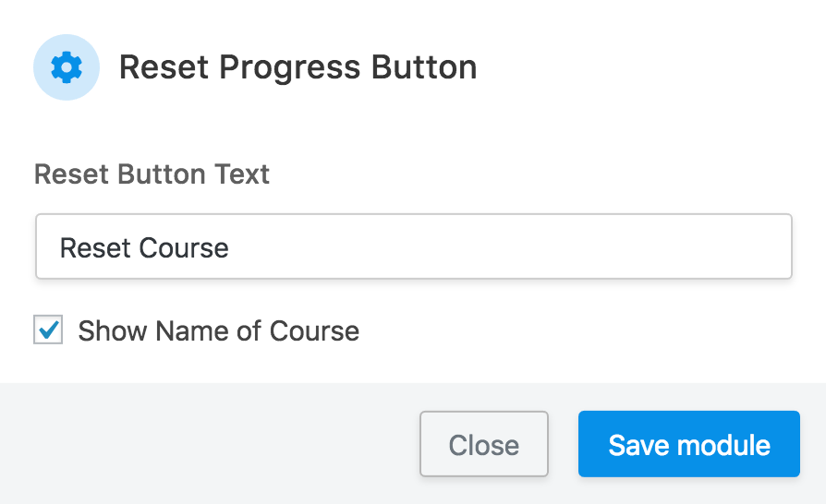Screen dimensions: 826x504
Task: Click the cog symbol in the dialog header
Action: pyautogui.click(x=67, y=67)
